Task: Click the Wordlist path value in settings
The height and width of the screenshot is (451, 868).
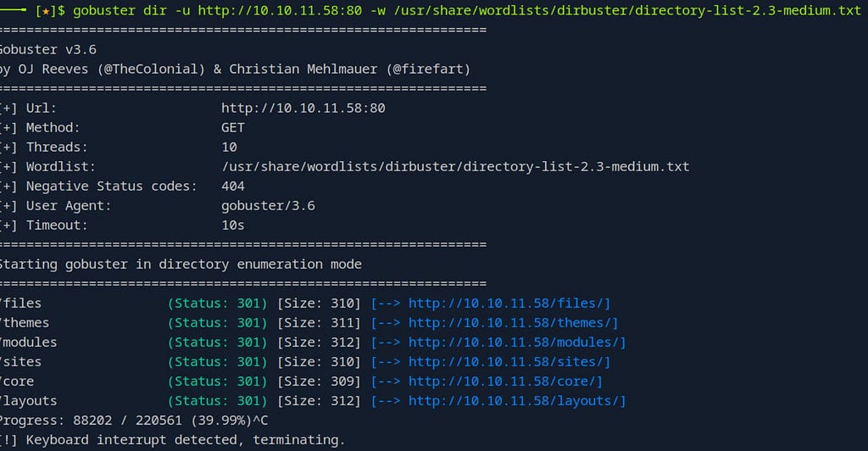Action: pos(455,166)
